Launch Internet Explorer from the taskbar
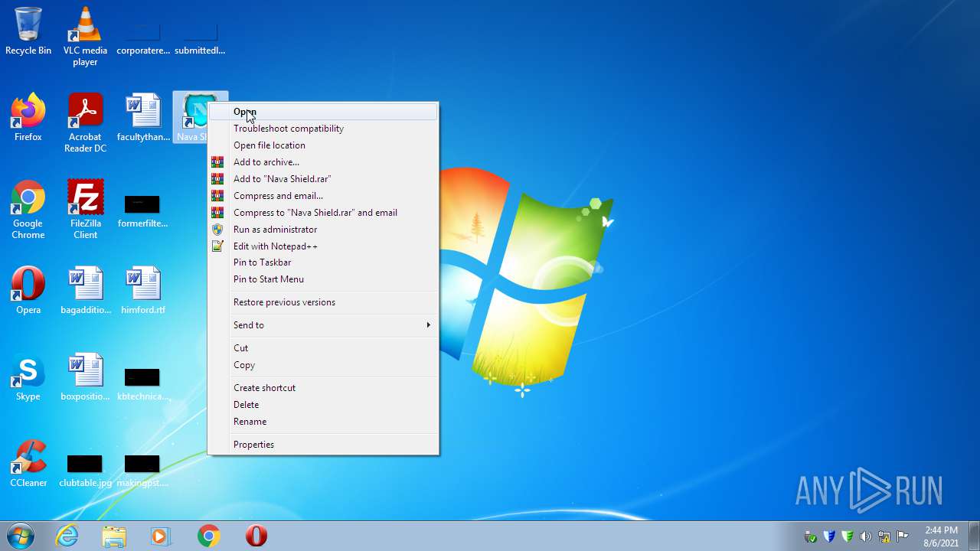980x551 pixels. coord(67,536)
